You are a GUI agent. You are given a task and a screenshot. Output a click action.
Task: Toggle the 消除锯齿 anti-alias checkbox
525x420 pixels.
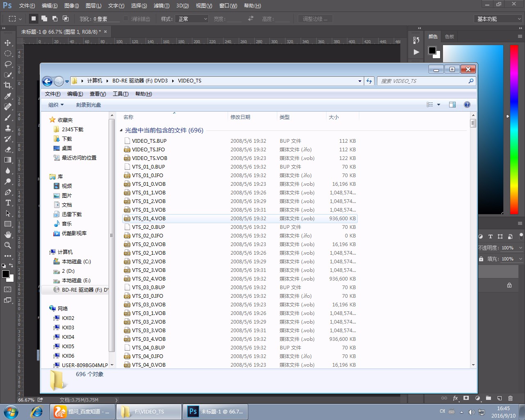pyautogui.click(x=126, y=19)
